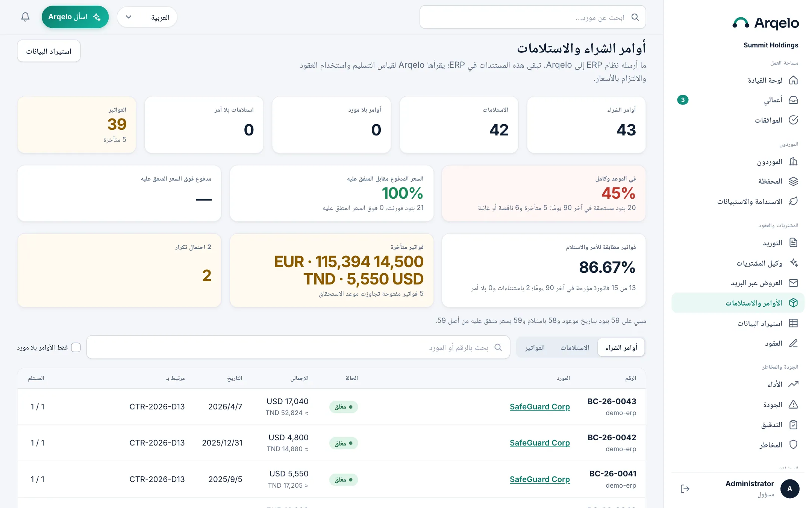Click the email quotes envelope icon
Image resolution: width=812 pixels, height=508 pixels.
(793, 283)
